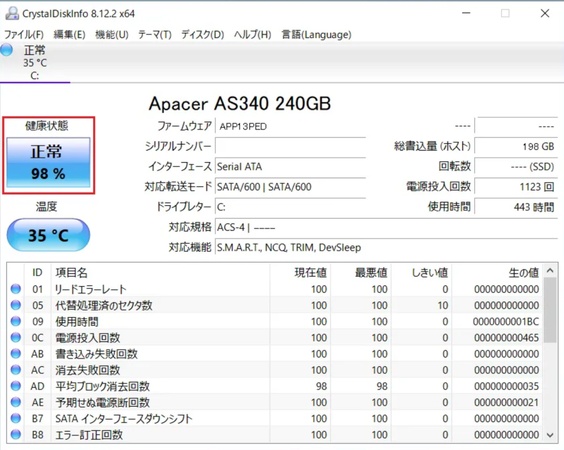Click raw value 000000000035

[x=506, y=386]
